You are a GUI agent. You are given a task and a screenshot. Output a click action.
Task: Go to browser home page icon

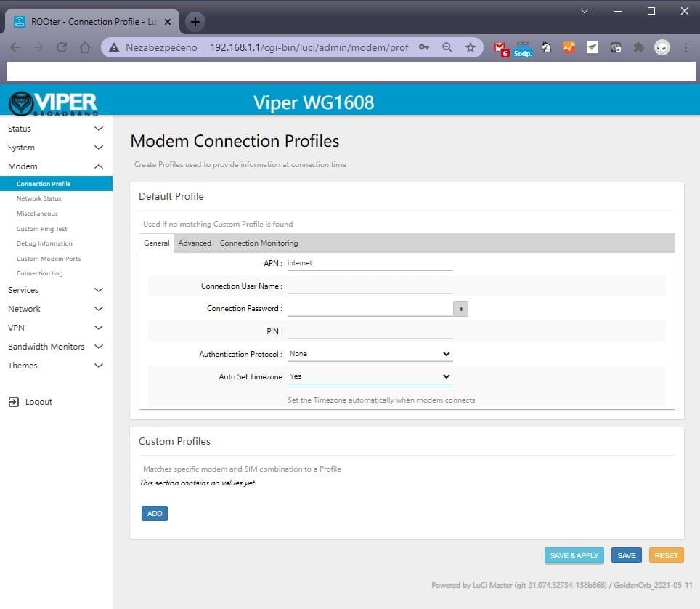tap(85, 47)
